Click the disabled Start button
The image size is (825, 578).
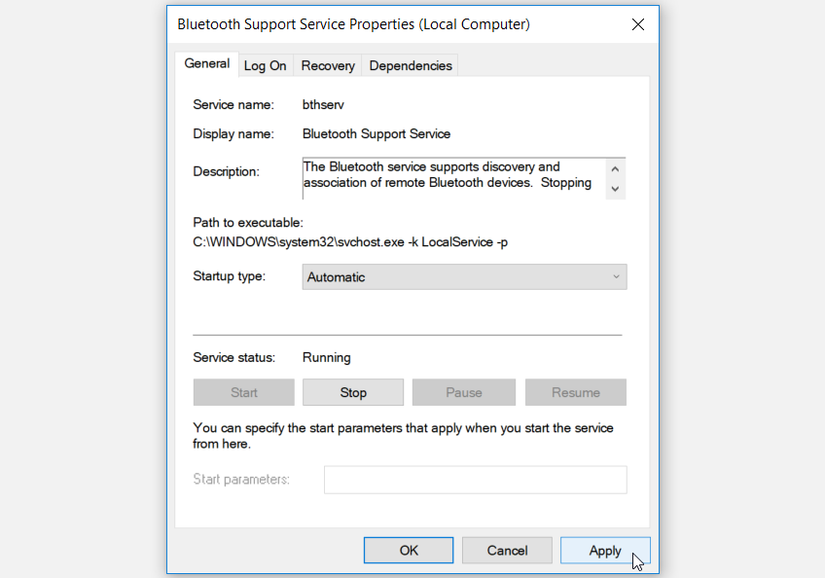coord(244,392)
